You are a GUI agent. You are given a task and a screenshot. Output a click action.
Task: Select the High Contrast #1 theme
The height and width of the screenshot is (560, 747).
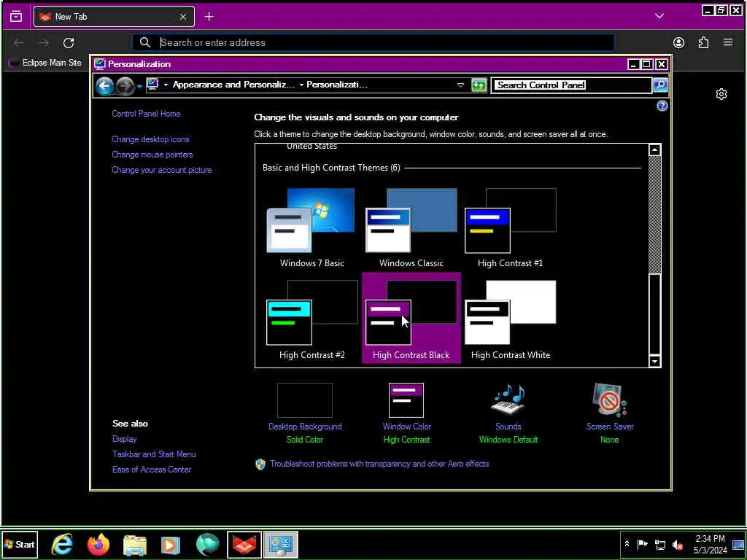coord(510,227)
